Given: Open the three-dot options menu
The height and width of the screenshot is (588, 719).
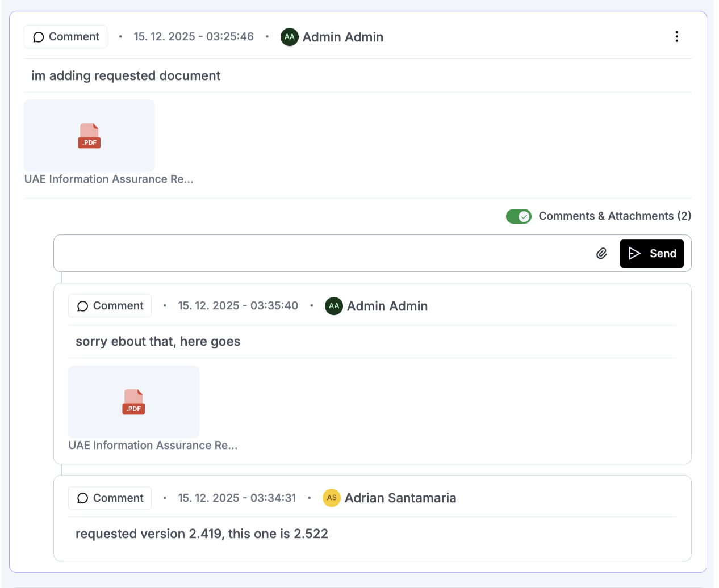Looking at the screenshot, I should [676, 37].
